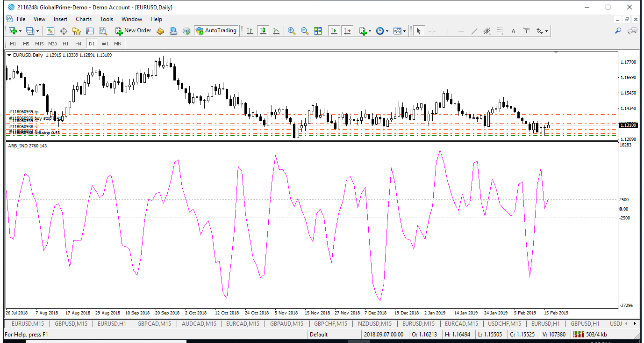Draw a horizontal line tool
Viewport: 644px width, 343px height.
click(x=461, y=31)
